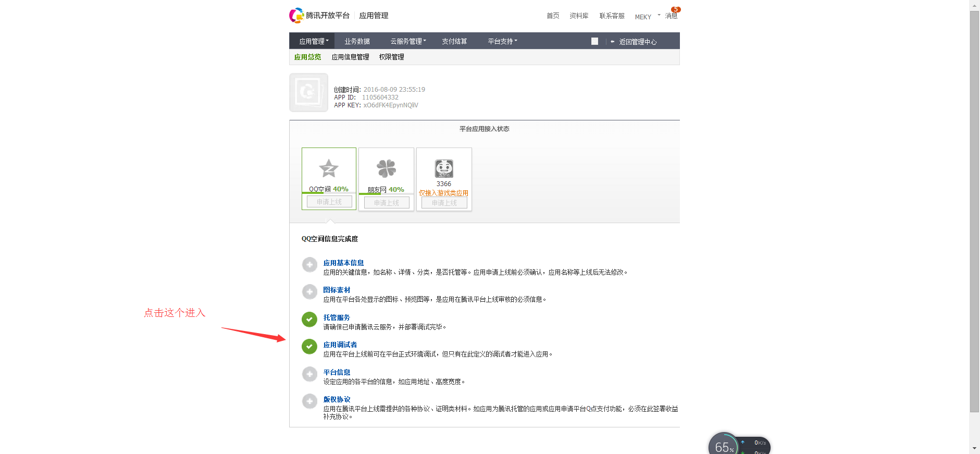Open the app placeholder icon thumbnail
The height and width of the screenshot is (454, 980).
pyautogui.click(x=308, y=92)
